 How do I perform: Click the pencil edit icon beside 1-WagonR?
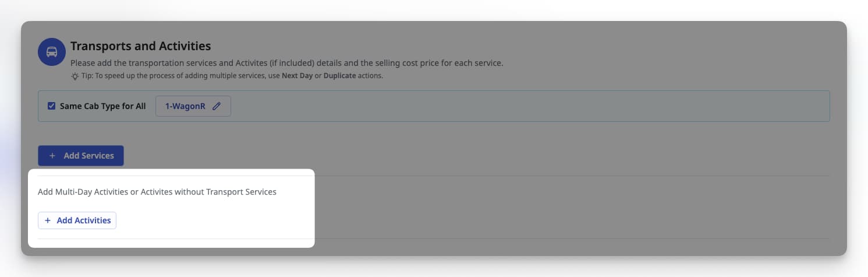[x=217, y=106]
